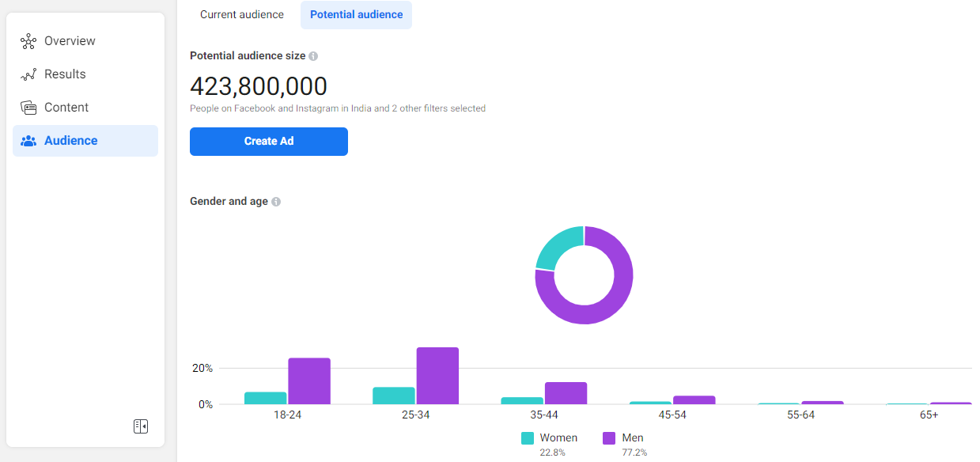The height and width of the screenshot is (462, 980).
Task: Click the audience size number 423,800,000
Action: tap(259, 86)
